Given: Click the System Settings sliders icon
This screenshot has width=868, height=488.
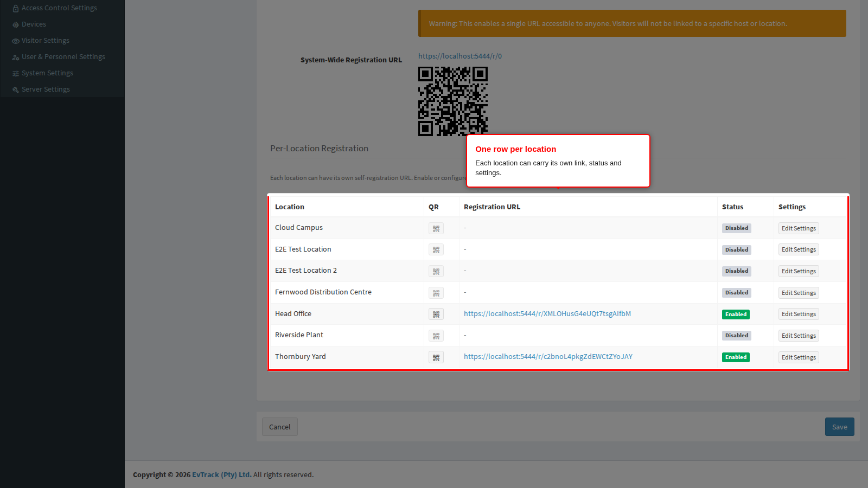Looking at the screenshot, I should pos(16,73).
